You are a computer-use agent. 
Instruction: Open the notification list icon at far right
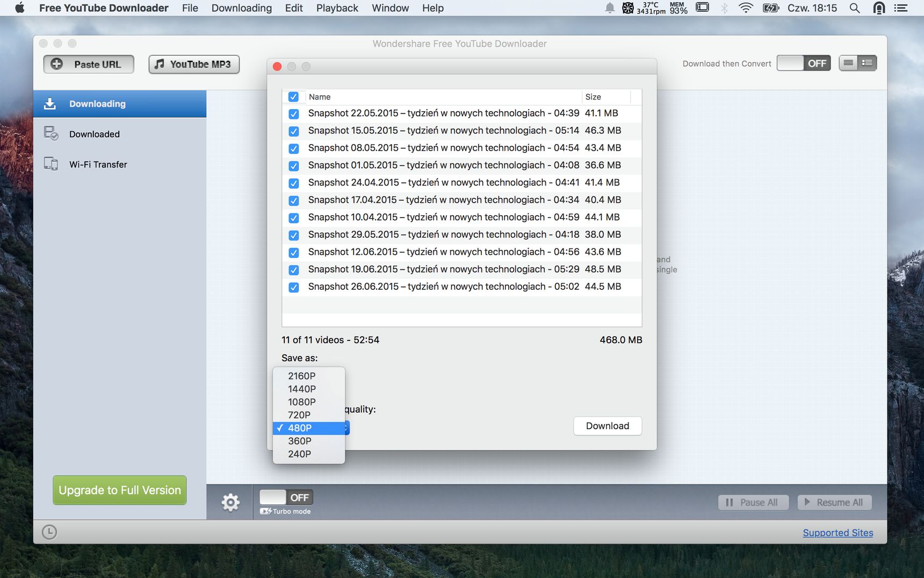pyautogui.click(x=901, y=8)
